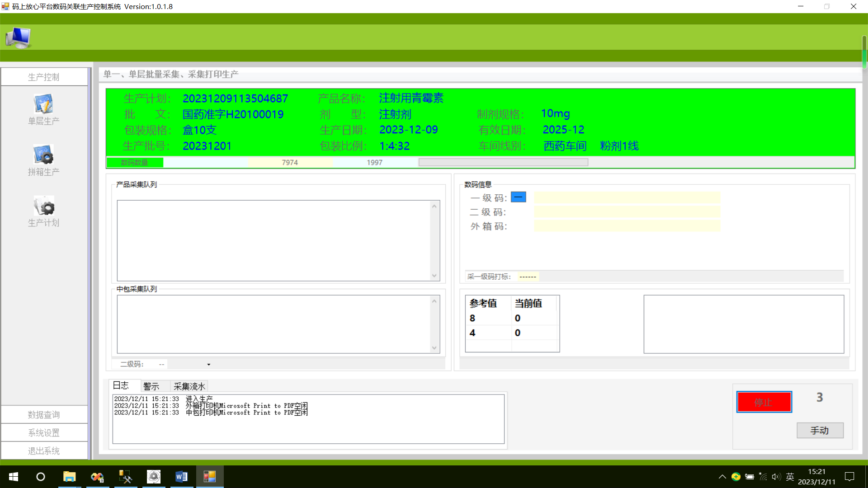Open File Explorer from the taskbar
868x488 pixels.
tap(69, 477)
